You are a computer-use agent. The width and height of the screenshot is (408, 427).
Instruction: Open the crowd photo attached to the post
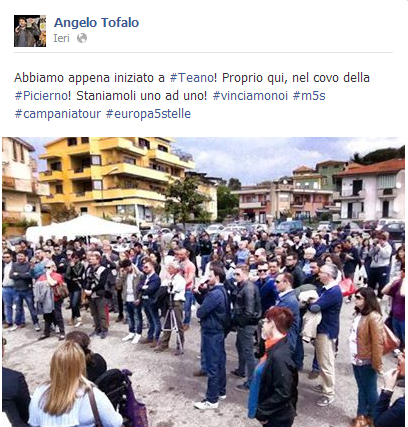click(204, 282)
